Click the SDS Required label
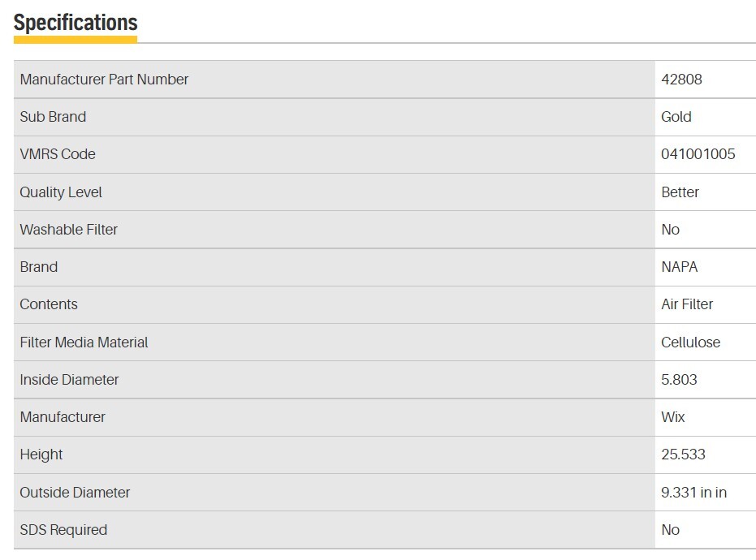The image size is (756, 560). tap(63, 530)
